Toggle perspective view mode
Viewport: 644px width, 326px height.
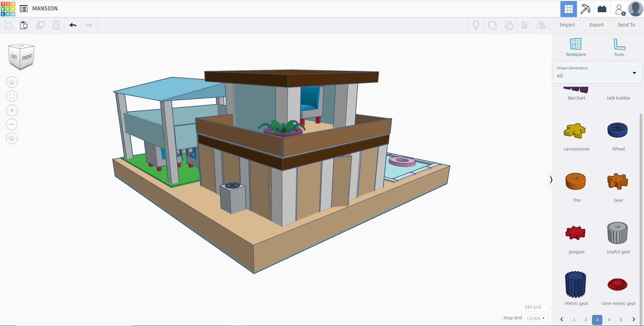11,138
